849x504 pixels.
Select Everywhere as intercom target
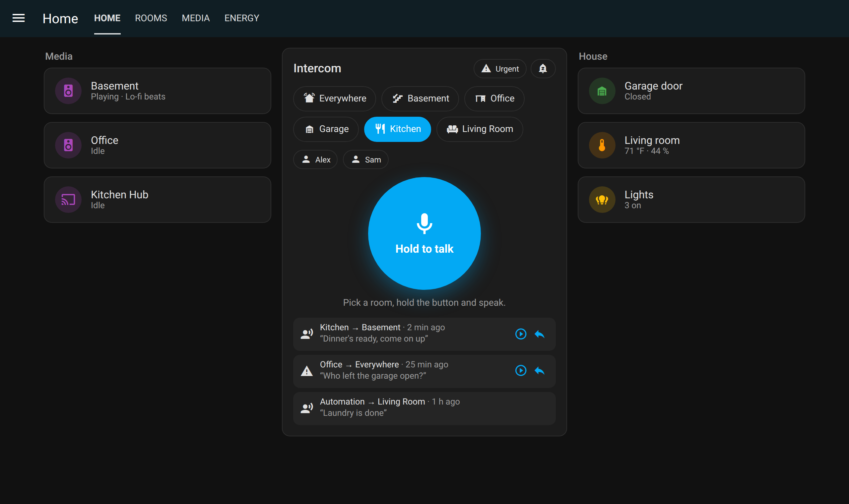tap(335, 98)
